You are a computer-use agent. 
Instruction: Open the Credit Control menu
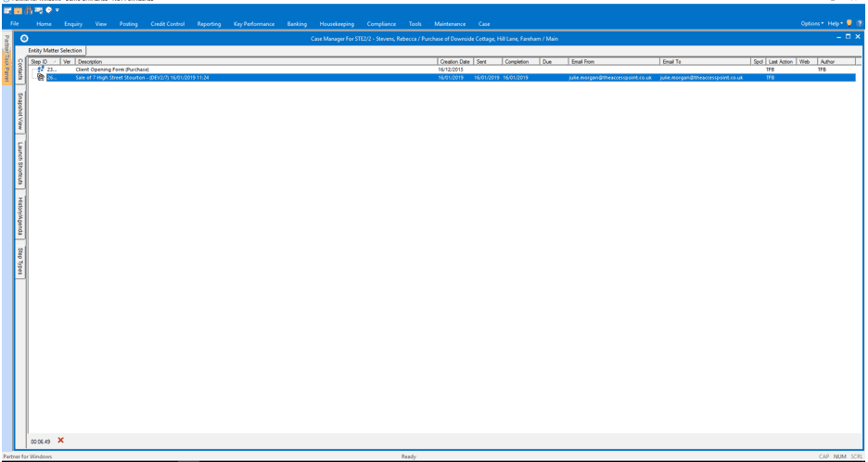168,24
